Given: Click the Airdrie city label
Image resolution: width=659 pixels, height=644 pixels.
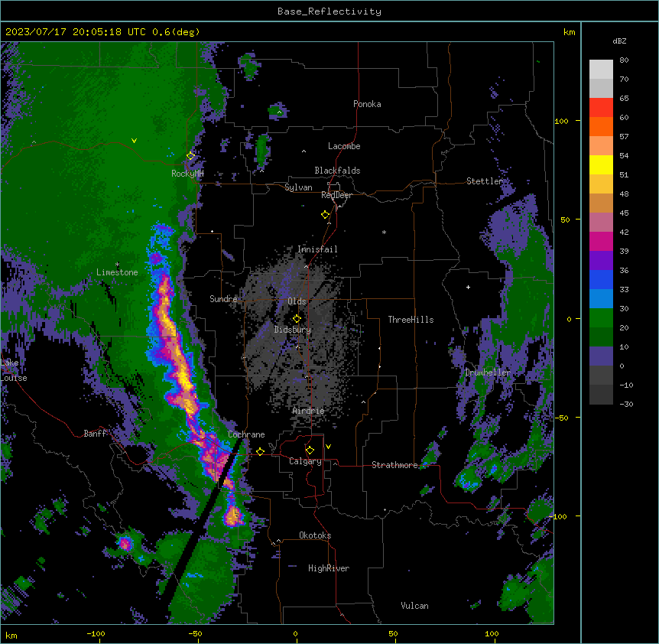Looking at the screenshot, I should [308, 411].
